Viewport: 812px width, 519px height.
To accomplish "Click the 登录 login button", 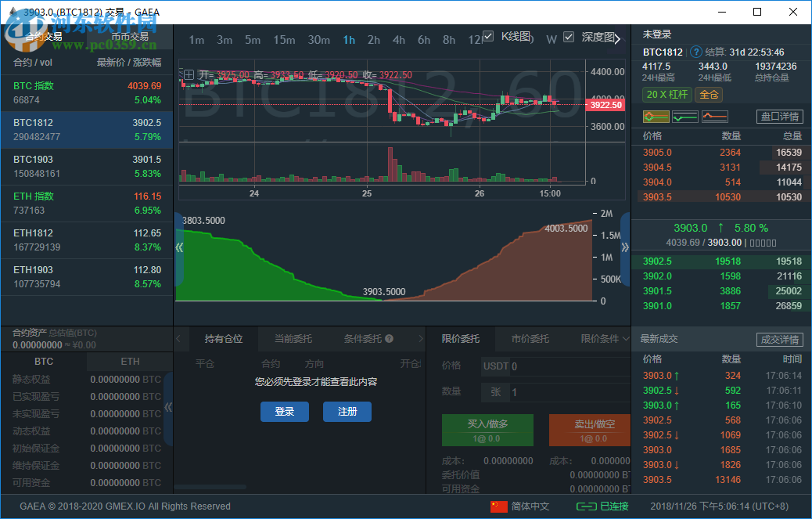I will [285, 412].
